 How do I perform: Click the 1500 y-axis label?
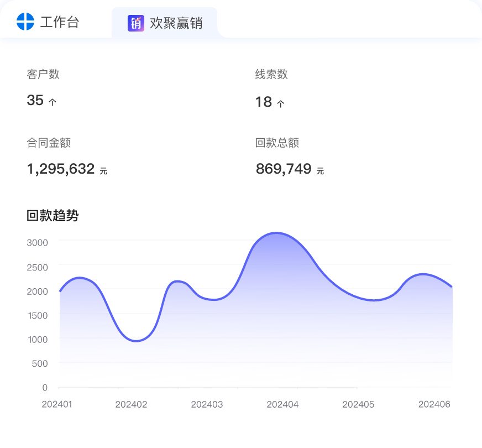pos(38,315)
